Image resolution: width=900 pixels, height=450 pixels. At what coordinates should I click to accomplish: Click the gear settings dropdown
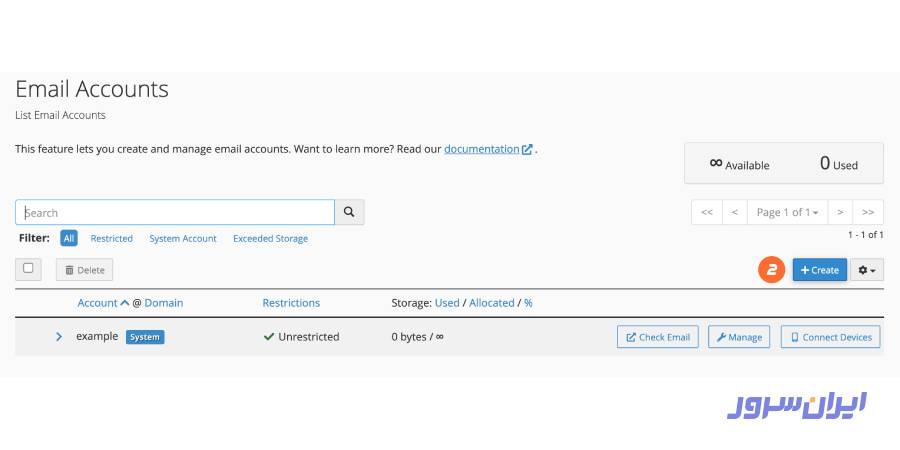(x=867, y=270)
